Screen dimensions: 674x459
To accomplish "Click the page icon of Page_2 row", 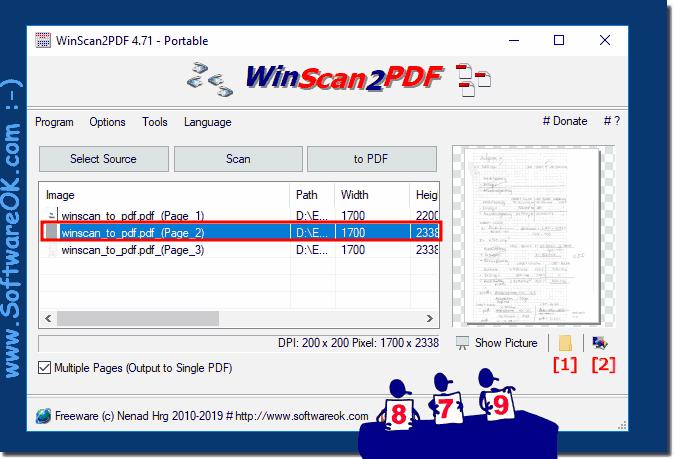I will point(52,232).
